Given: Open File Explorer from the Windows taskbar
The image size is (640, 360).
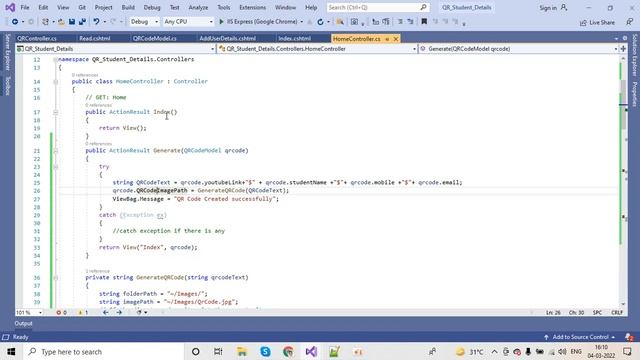Looking at the screenshot, I should tap(242, 351).
